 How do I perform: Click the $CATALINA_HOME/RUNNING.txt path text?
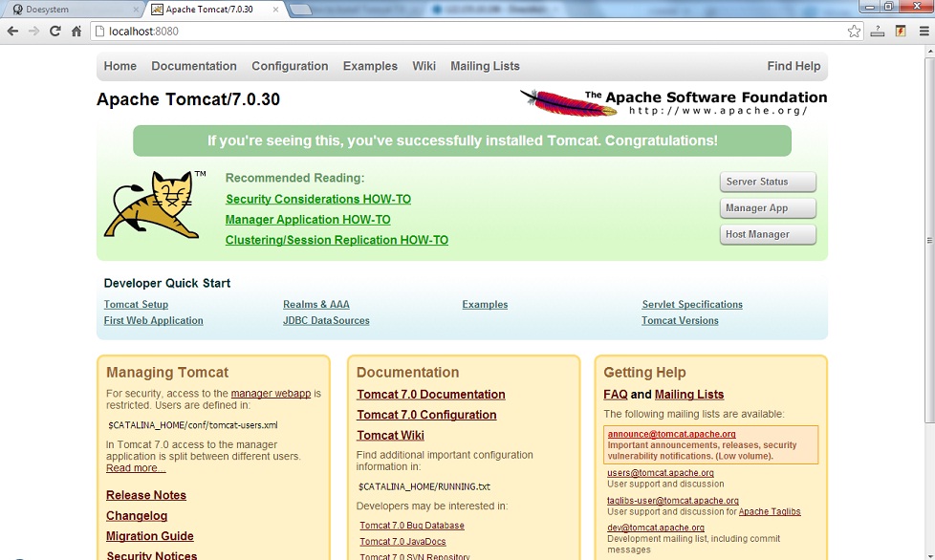(424, 486)
